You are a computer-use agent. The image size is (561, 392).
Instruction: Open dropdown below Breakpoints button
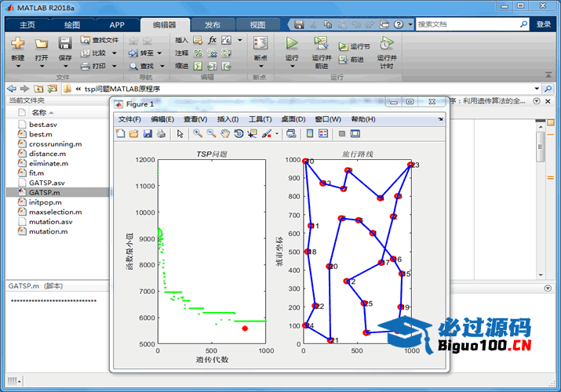coord(260,66)
